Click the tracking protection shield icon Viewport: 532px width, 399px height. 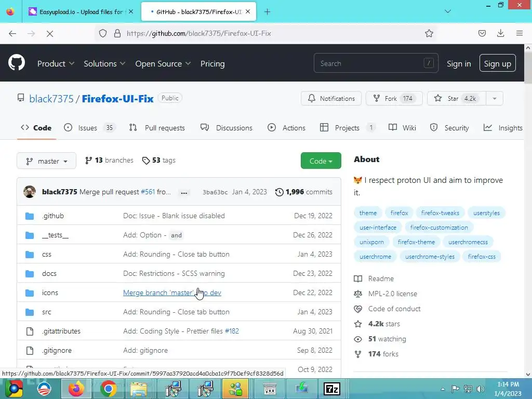click(x=103, y=33)
